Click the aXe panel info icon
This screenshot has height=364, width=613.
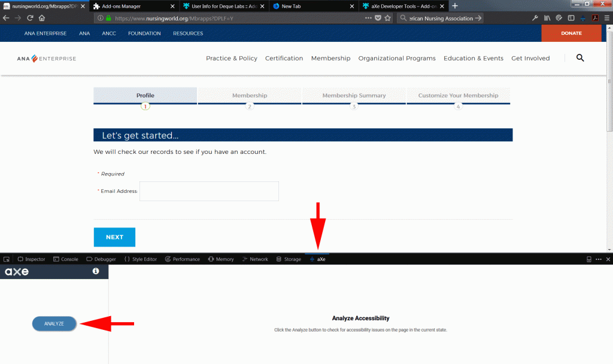(96, 271)
